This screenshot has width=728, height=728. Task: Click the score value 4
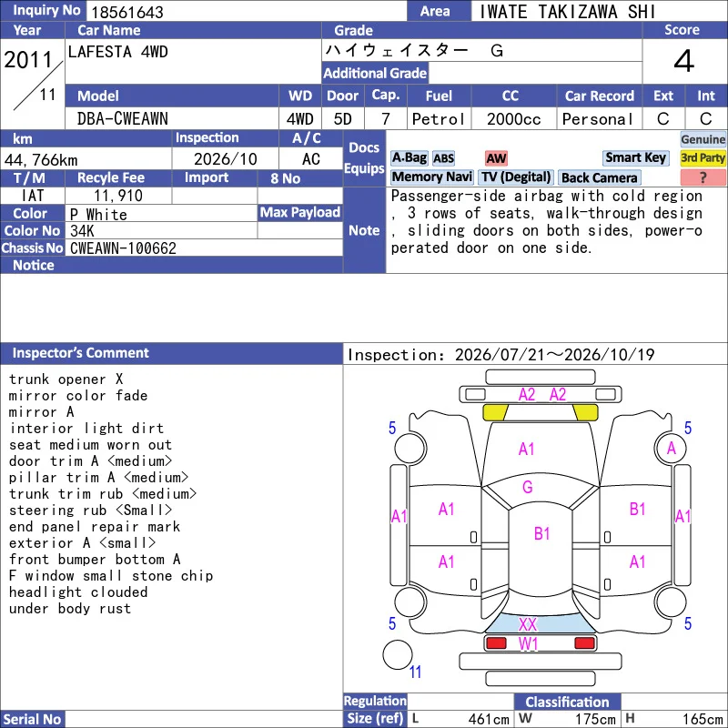click(x=684, y=61)
